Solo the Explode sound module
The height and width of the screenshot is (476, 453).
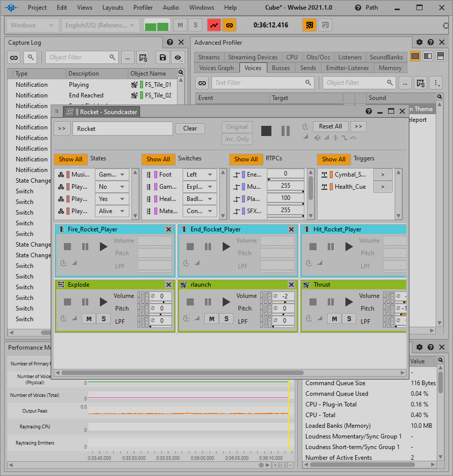point(103,319)
